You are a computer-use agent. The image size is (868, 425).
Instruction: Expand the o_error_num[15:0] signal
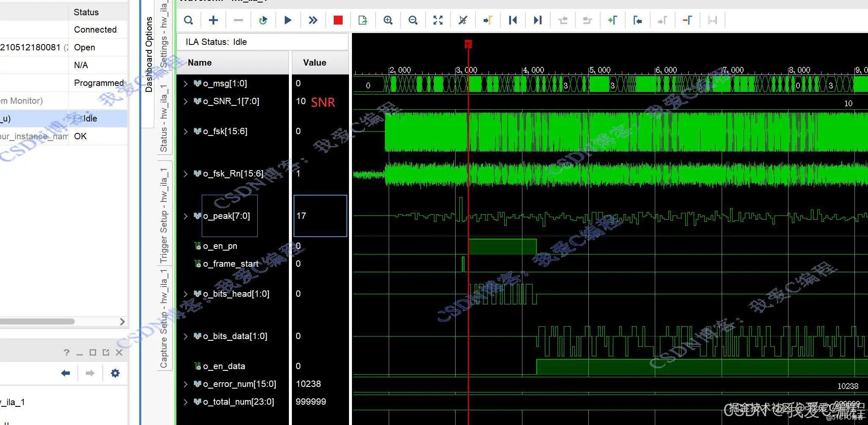(185, 384)
